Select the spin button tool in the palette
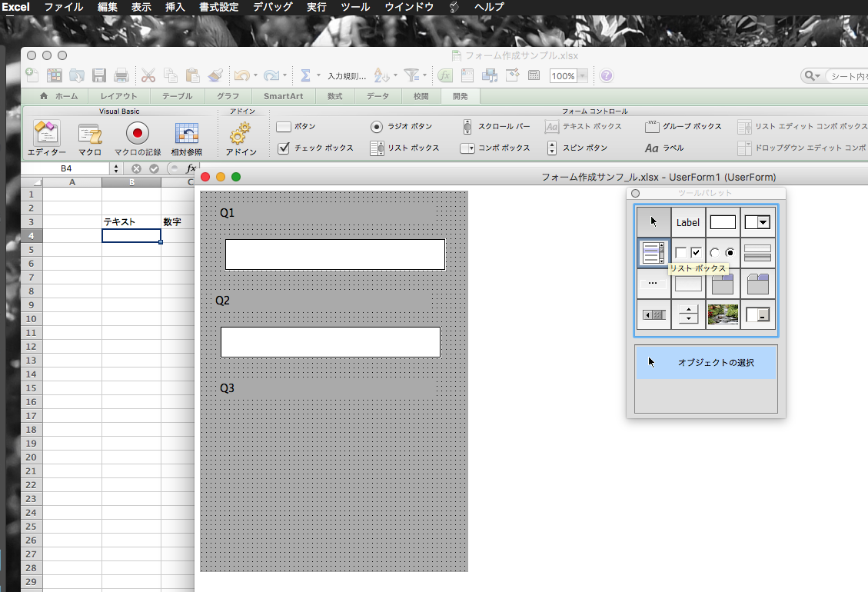Image resolution: width=868 pixels, height=592 pixels. 688,314
